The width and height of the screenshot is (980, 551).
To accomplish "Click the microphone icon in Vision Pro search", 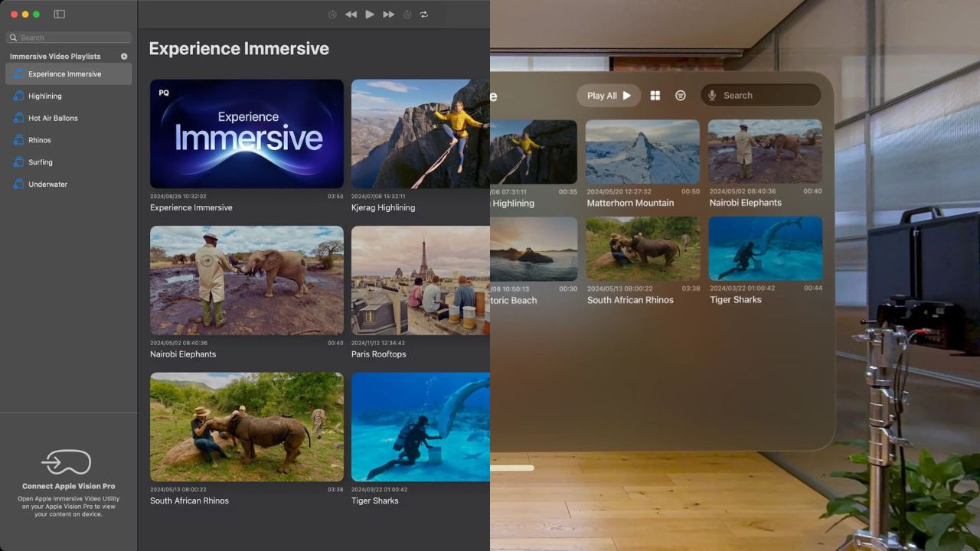I will pyautogui.click(x=712, y=96).
